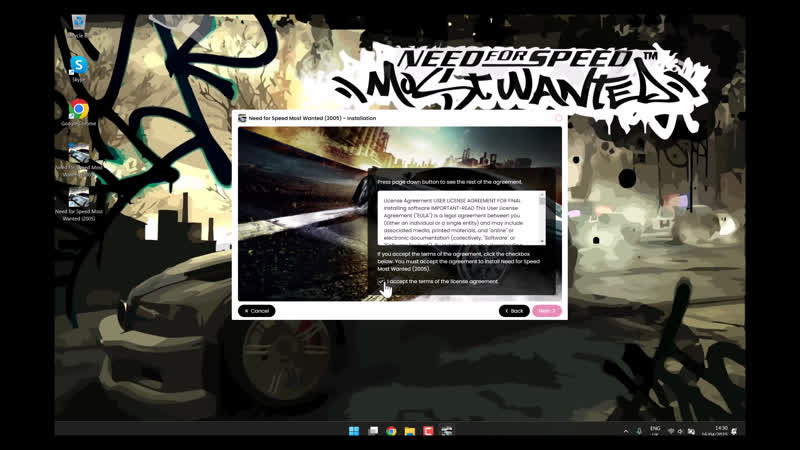
Task: Open the notification center icon
Action: (x=734, y=432)
